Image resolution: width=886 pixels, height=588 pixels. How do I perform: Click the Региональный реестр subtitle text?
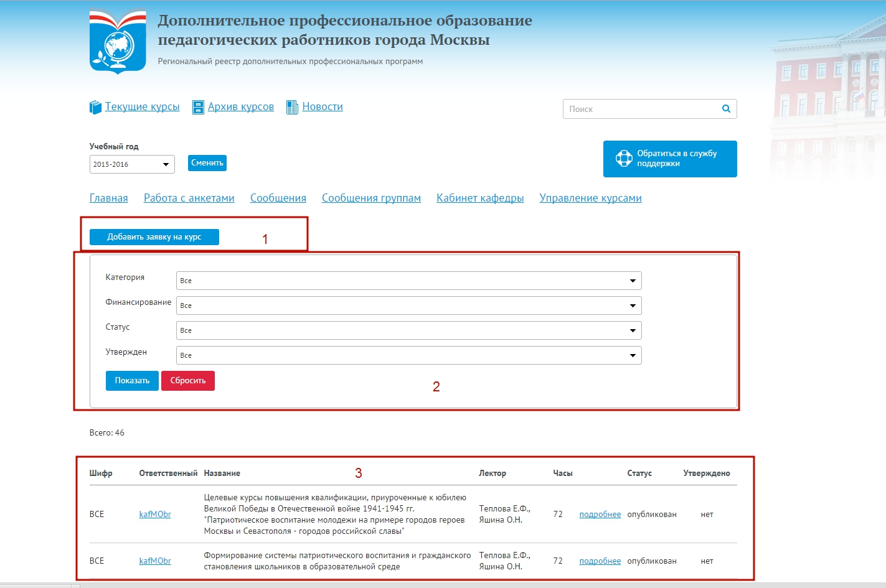290,62
